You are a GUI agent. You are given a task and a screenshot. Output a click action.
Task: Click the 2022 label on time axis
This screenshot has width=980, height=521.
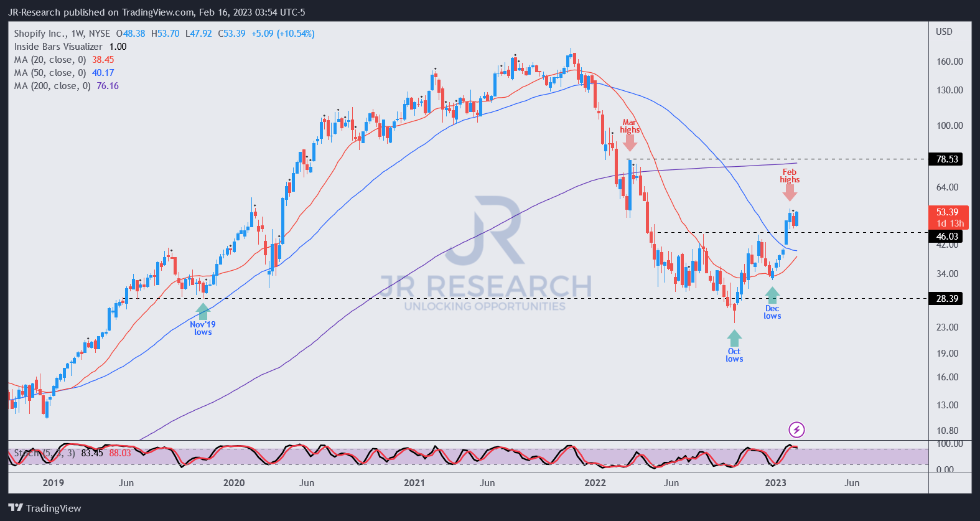pyautogui.click(x=595, y=483)
